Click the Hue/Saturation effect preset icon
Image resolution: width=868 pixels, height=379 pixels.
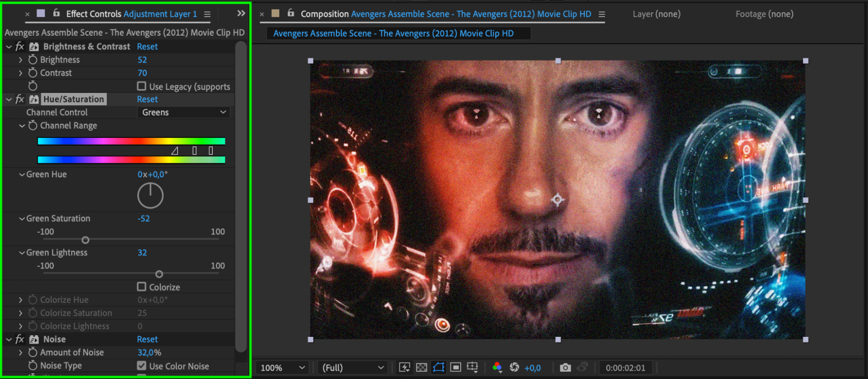34,99
